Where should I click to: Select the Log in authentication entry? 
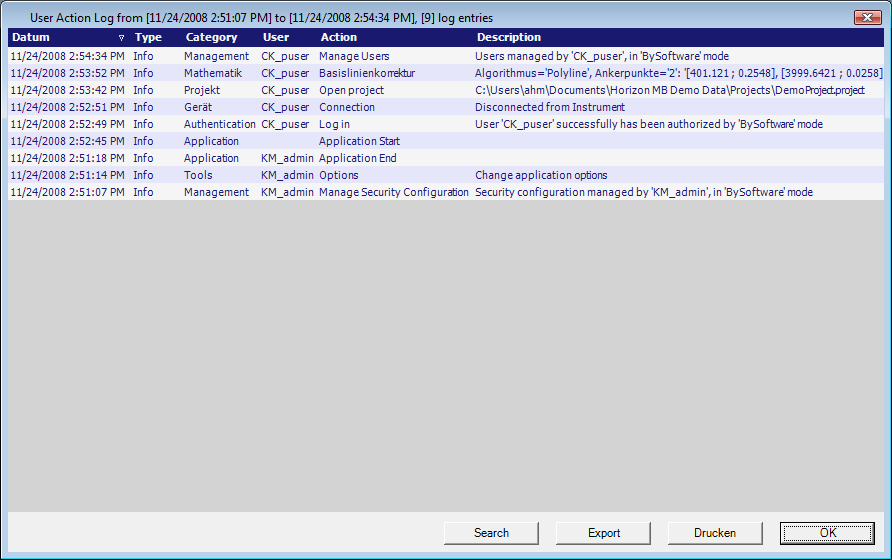click(x=334, y=124)
